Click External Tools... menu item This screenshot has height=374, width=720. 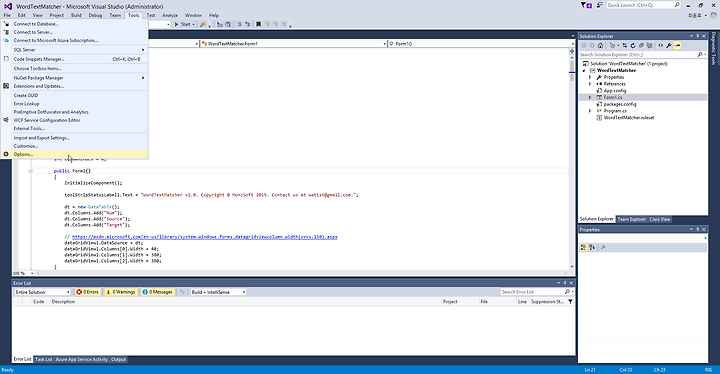[75, 128]
